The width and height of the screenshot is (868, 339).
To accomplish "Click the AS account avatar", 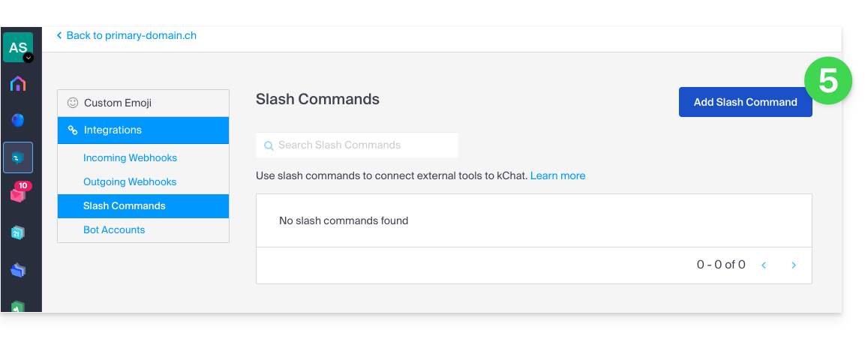I will (x=18, y=47).
